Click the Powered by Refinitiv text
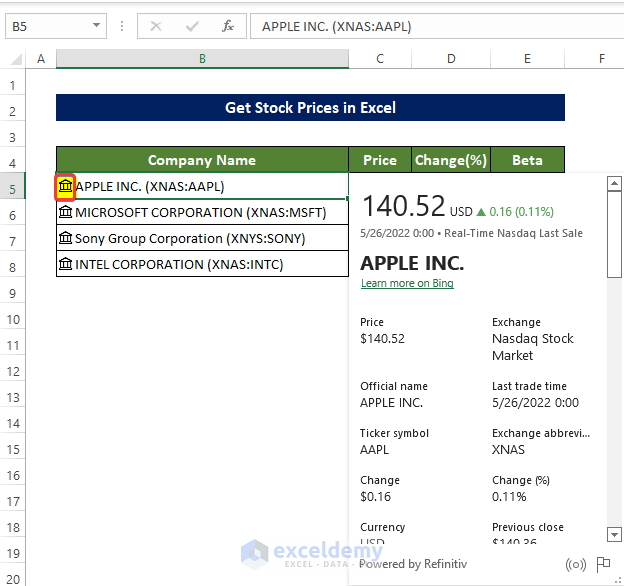The image size is (624, 586). click(x=413, y=564)
